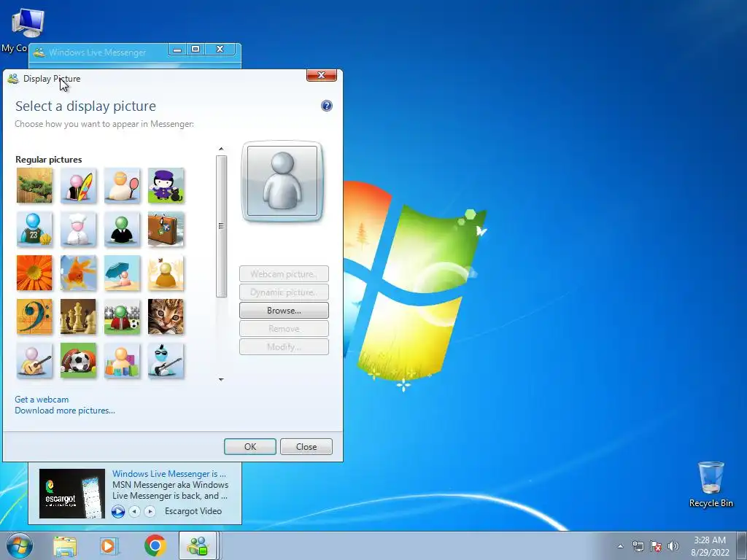Pick the shopping bags buddy picture
This screenshot has width=747, height=560.
click(x=122, y=361)
